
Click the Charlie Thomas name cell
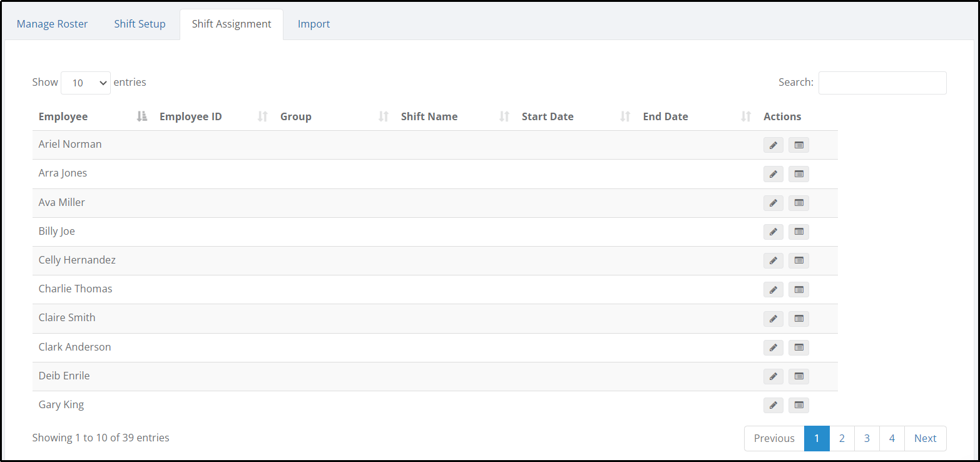76,289
